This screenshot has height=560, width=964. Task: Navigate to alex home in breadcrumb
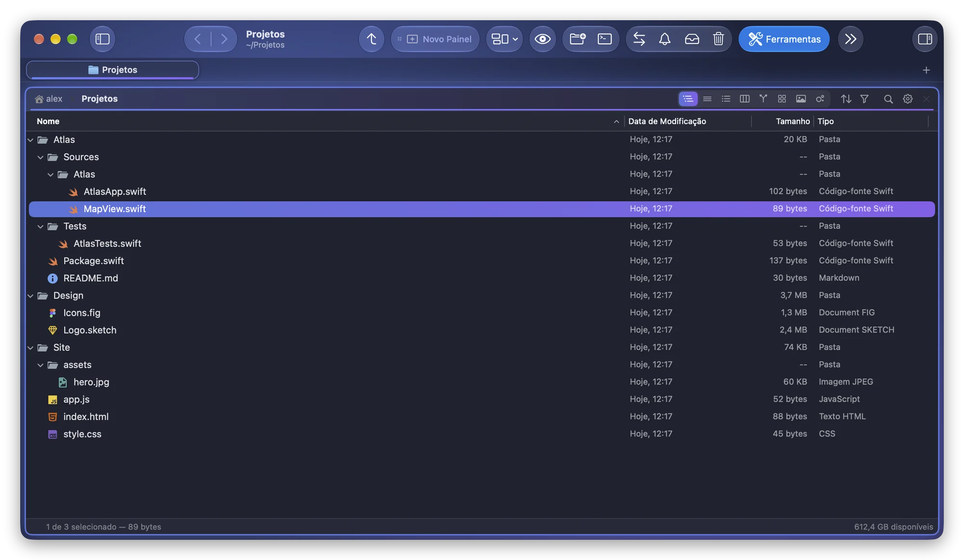(49, 99)
